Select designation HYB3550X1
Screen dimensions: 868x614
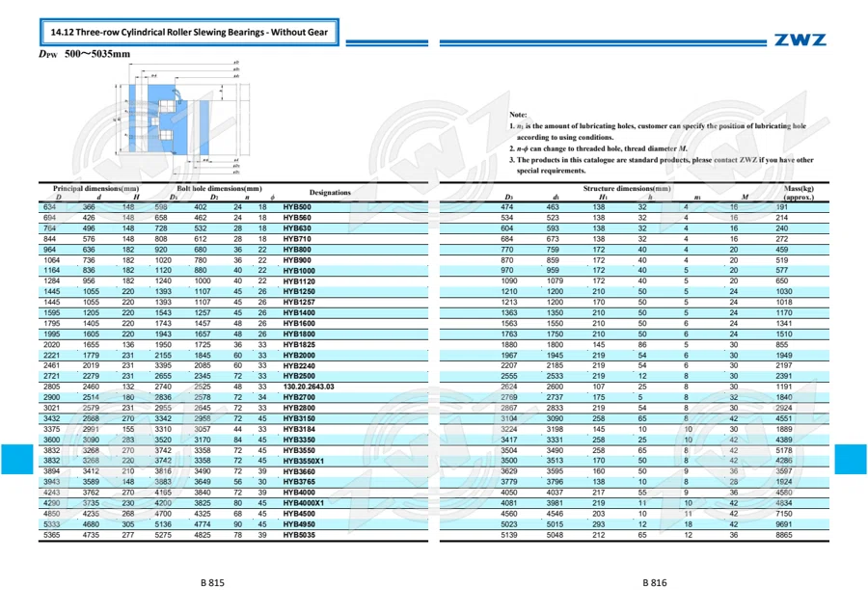tap(304, 461)
